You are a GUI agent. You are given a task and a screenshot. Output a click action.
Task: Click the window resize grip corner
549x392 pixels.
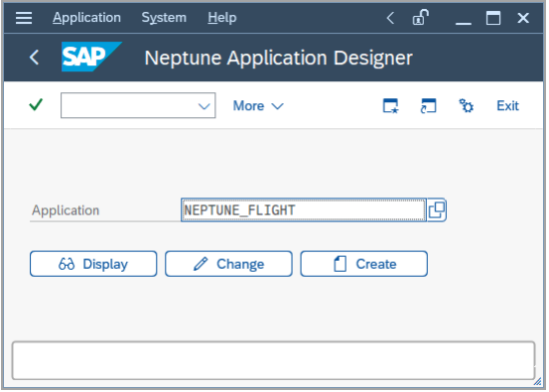[538, 382]
